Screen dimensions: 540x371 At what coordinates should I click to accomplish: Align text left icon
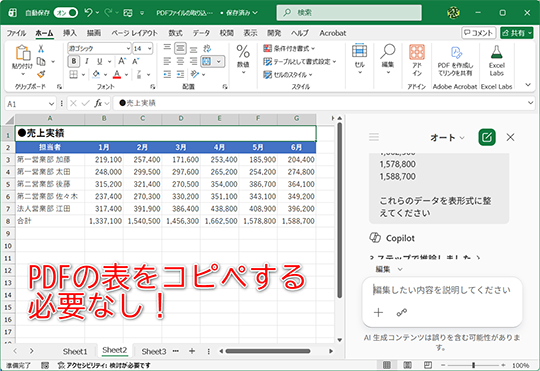pyautogui.click(x=167, y=61)
